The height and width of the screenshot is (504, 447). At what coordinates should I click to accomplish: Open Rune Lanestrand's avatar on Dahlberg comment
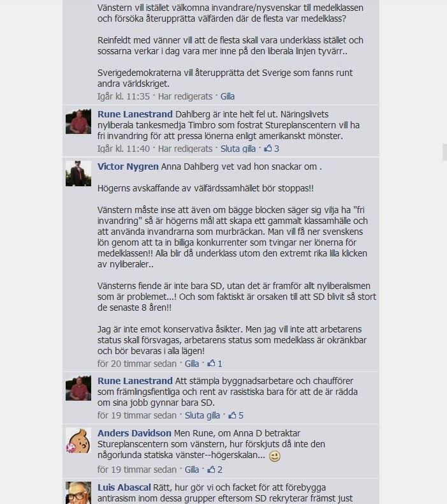click(78, 121)
